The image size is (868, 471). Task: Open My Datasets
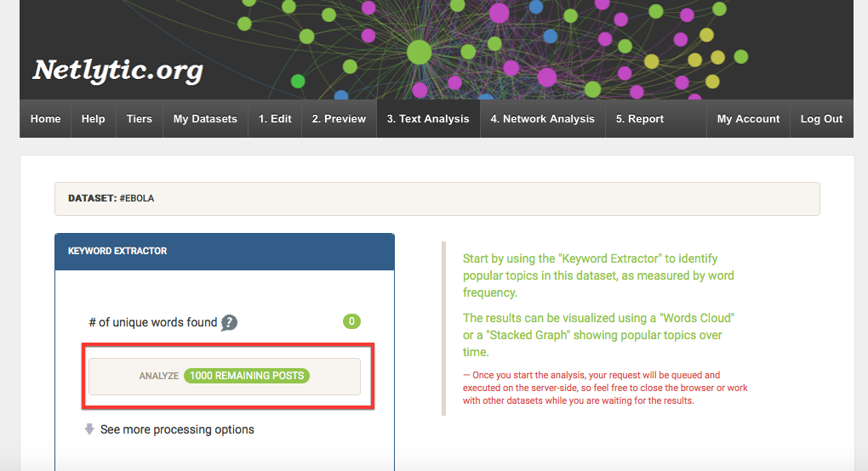205,119
